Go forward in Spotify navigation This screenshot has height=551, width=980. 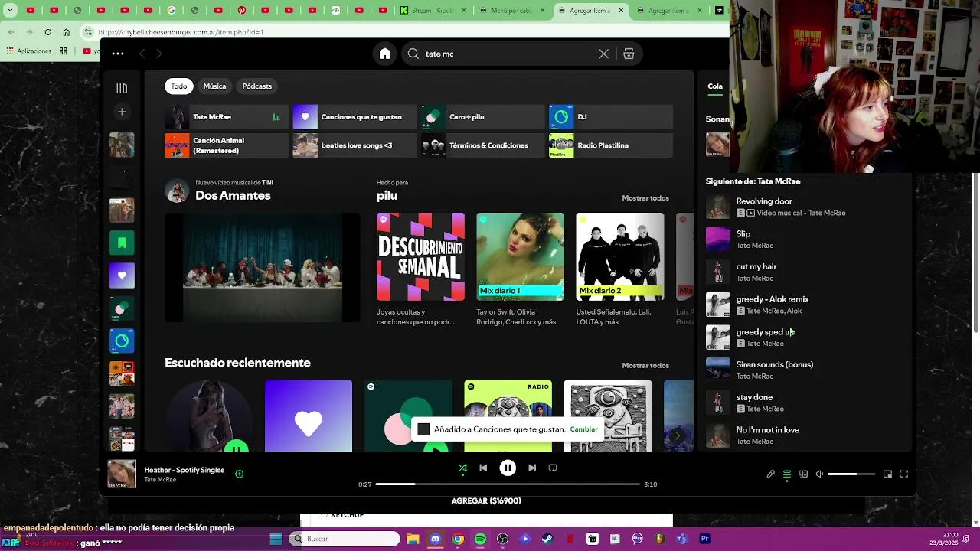coord(159,54)
